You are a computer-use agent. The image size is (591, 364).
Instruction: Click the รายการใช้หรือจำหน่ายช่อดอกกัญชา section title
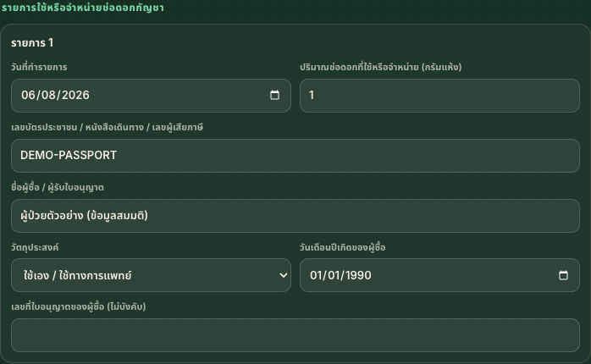click(x=82, y=8)
